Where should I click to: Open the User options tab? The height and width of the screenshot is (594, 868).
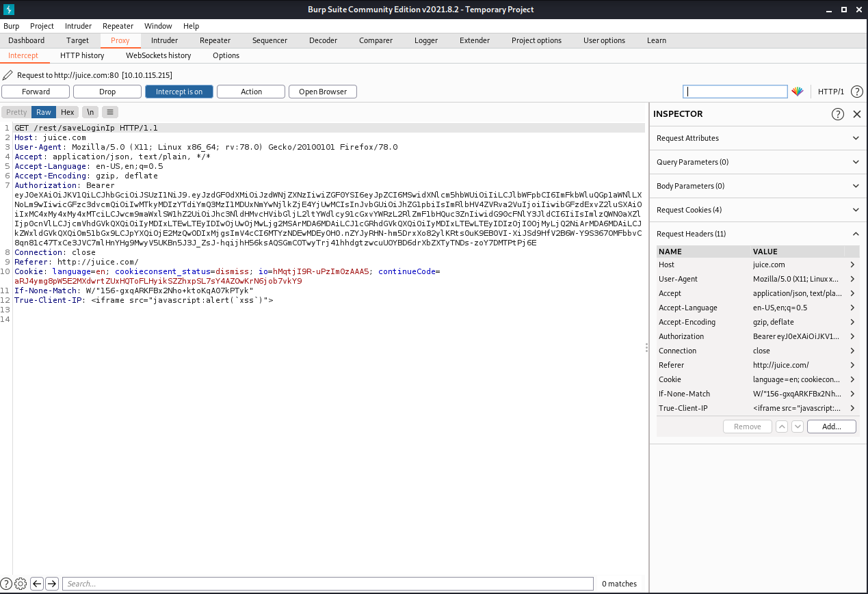click(x=604, y=40)
